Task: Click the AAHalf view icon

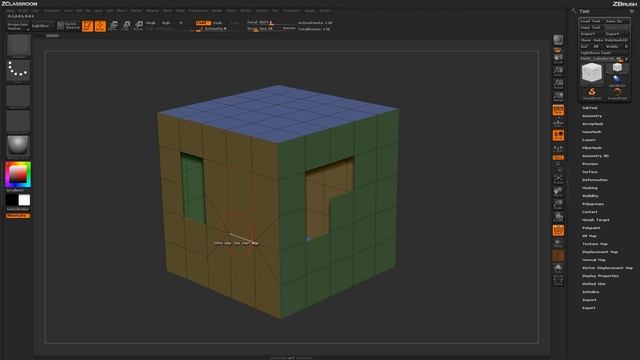Action: (558, 97)
